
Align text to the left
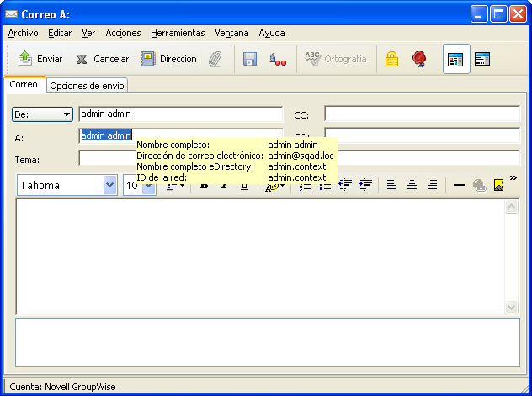392,185
